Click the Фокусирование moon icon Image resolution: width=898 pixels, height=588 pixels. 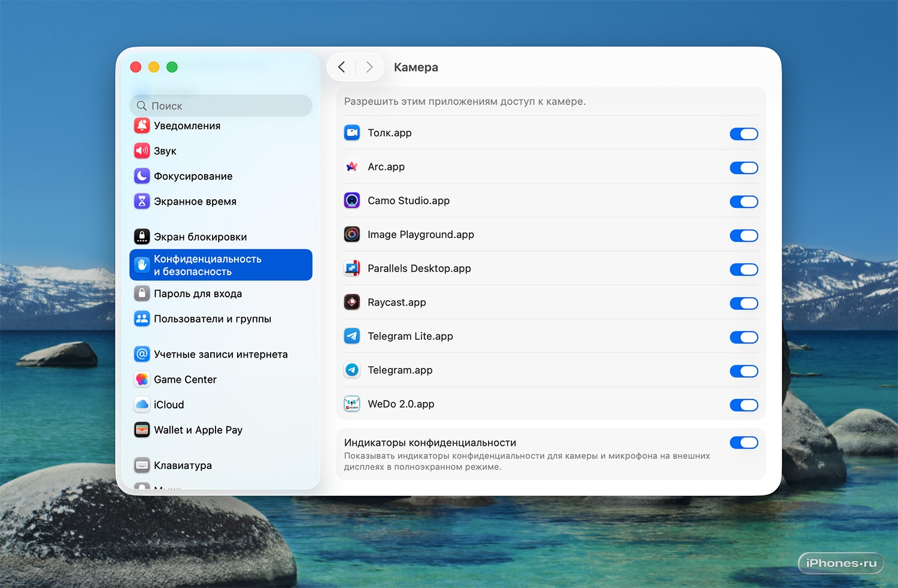(142, 176)
